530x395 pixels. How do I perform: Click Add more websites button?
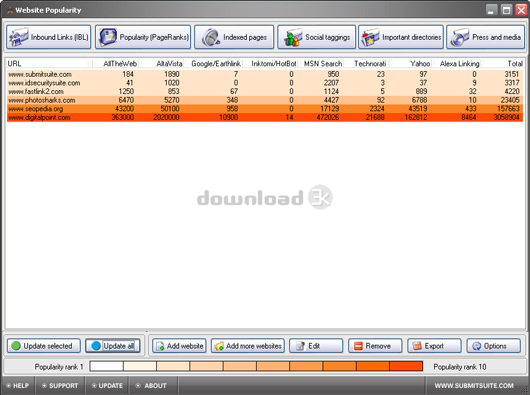(x=248, y=346)
